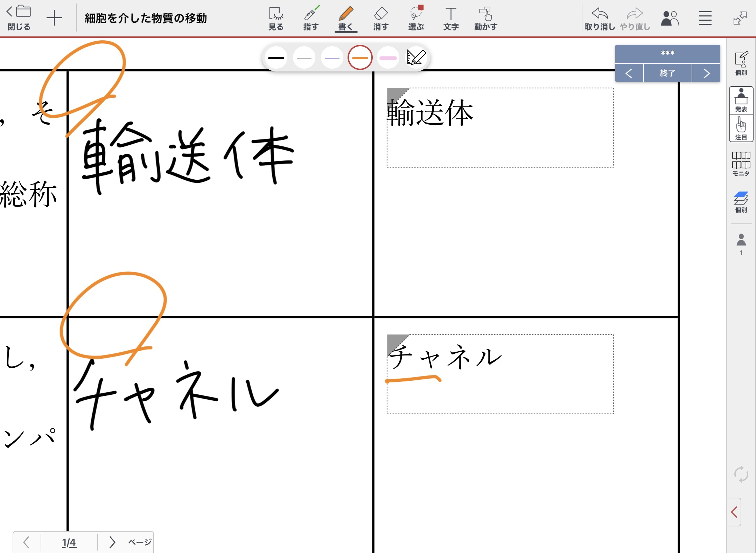Select the 見る view tool
756x553 pixels.
tap(276, 18)
